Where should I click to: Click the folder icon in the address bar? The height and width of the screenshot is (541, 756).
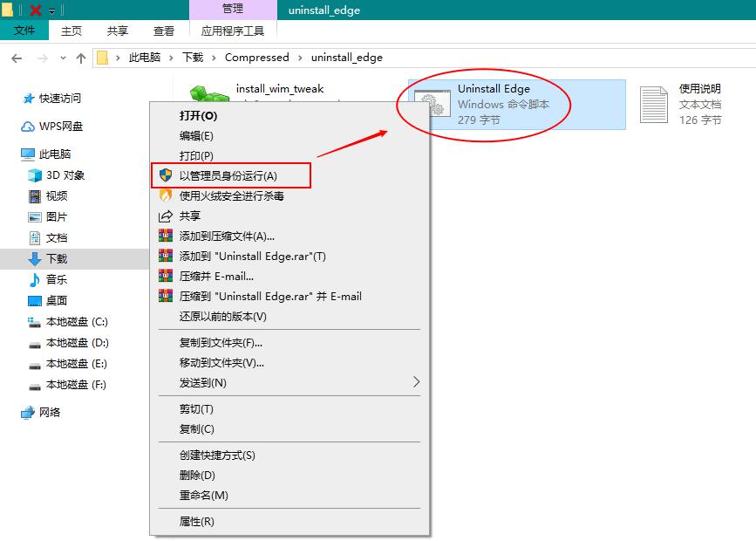pyautogui.click(x=102, y=58)
